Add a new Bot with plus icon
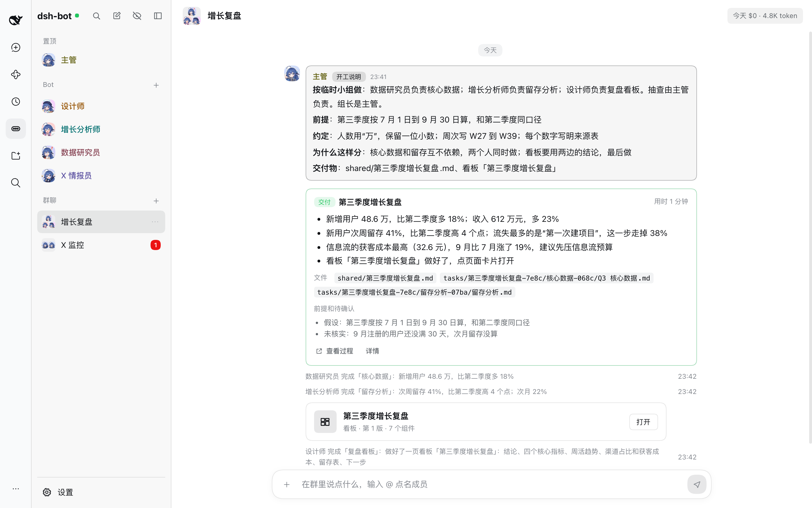Image resolution: width=812 pixels, height=508 pixels. [156, 85]
